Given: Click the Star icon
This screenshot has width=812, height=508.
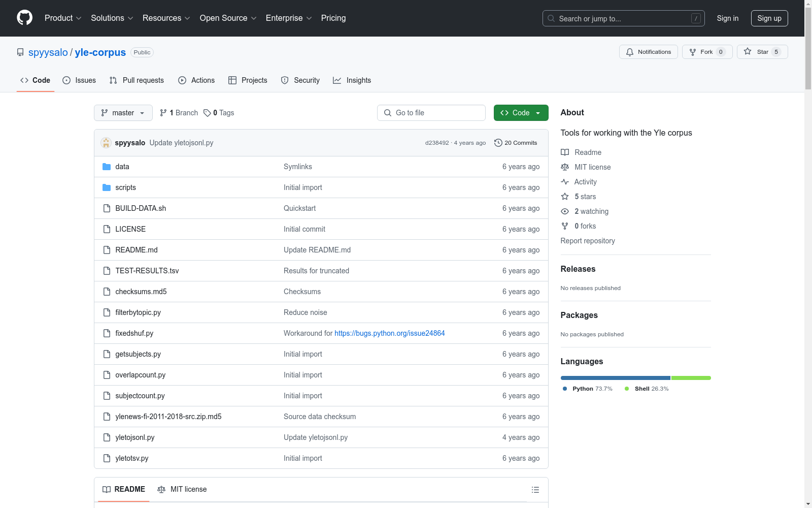Looking at the screenshot, I should click(x=748, y=51).
